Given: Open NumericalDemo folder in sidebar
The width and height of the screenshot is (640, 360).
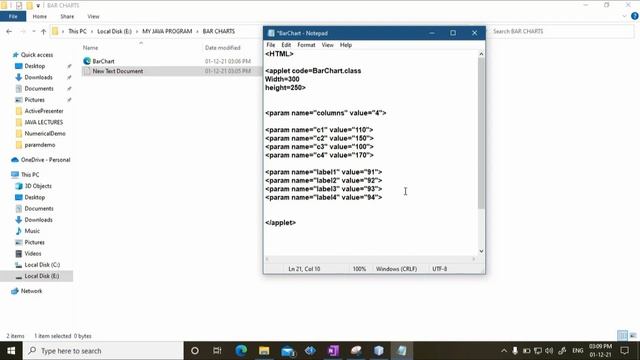Looking at the screenshot, I should (x=44, y=133).
